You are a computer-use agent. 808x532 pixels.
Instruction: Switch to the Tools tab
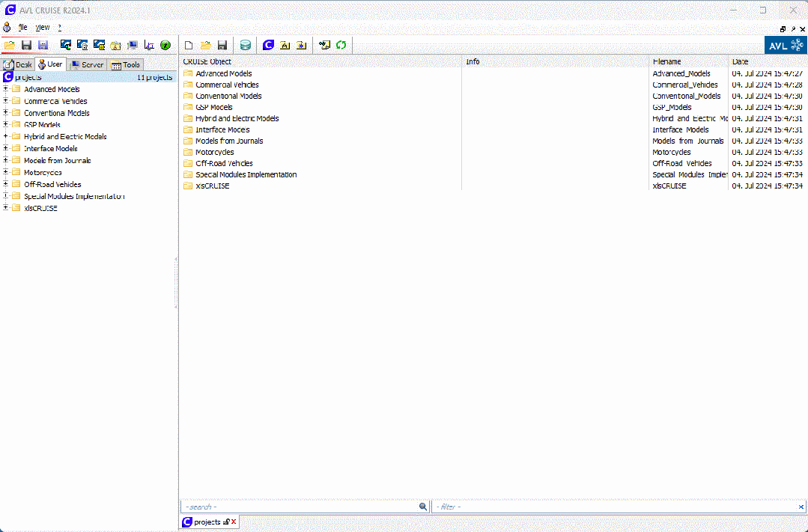coord(125,64)
